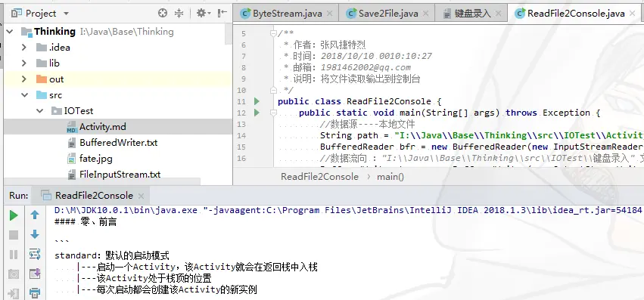Click the pause output button
This screenshot has height=300, width=644.
point(14,255)
